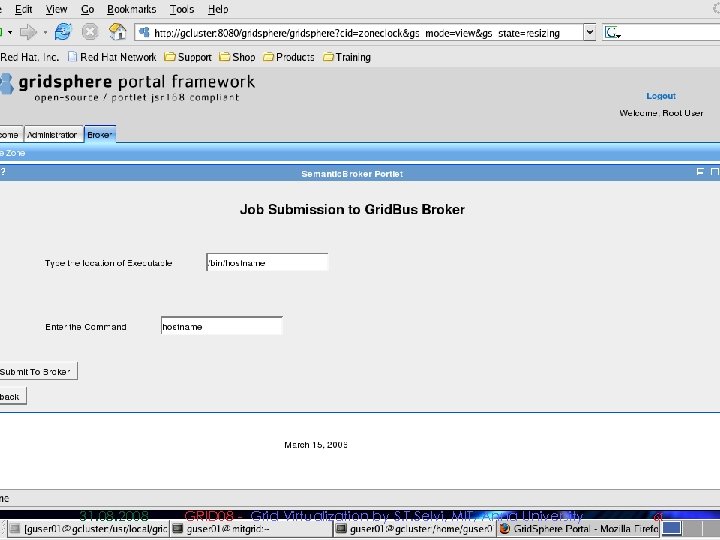Click the Welcome, Root User text
This screenshot has height=540, width=720.
pyautogui.click(x=661, y=113)
